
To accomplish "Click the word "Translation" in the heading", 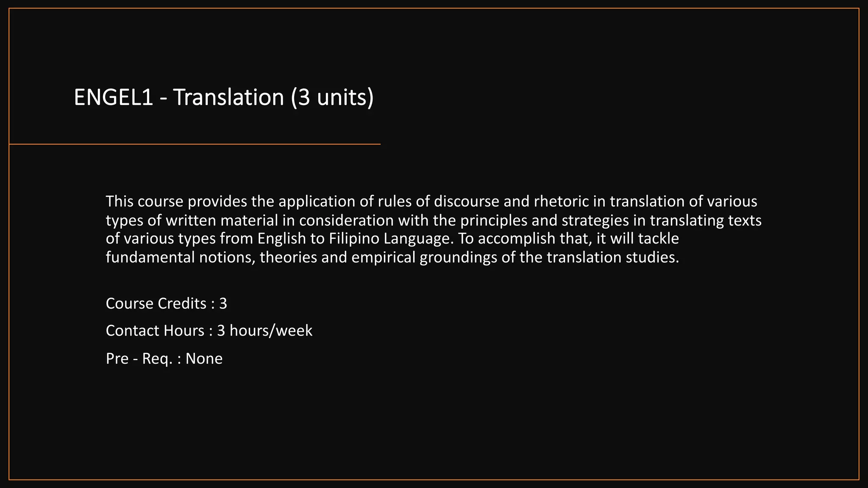I will (x=228, y=97).
